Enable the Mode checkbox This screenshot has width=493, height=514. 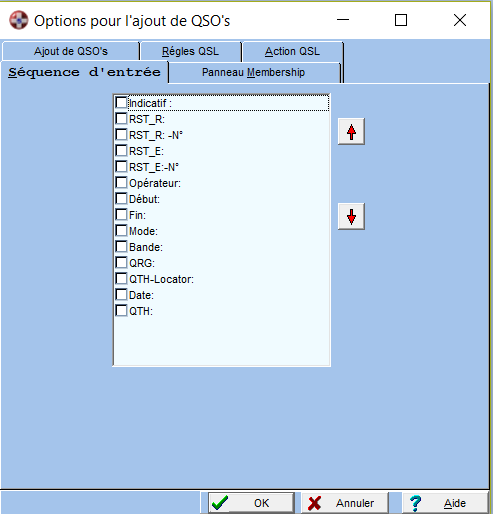(121, 231)
